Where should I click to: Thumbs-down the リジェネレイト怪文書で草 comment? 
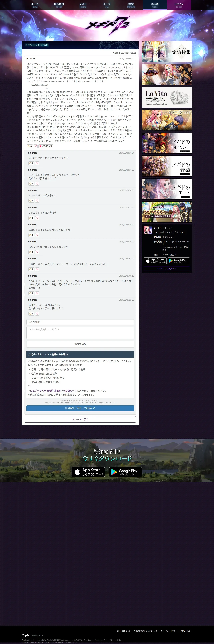pos(37,218)
